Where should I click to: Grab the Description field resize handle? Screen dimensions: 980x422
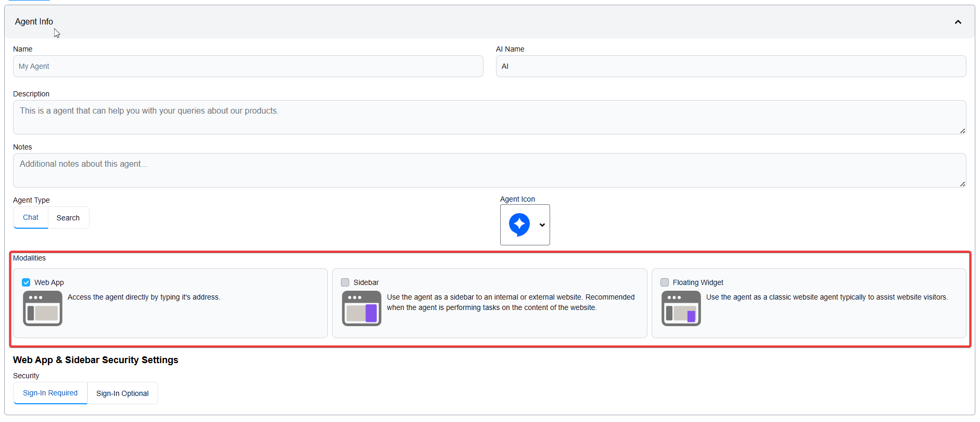point(962,131)
